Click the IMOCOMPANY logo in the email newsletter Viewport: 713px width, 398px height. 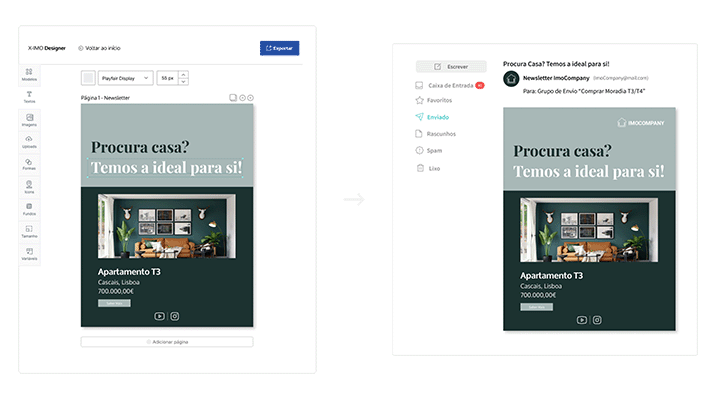(x=641, y=123)
